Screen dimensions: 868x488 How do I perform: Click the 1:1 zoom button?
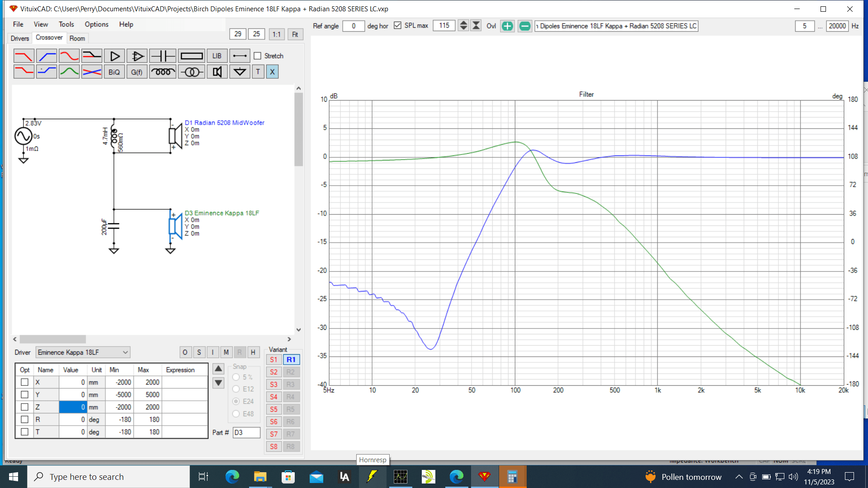pos(277,34)
